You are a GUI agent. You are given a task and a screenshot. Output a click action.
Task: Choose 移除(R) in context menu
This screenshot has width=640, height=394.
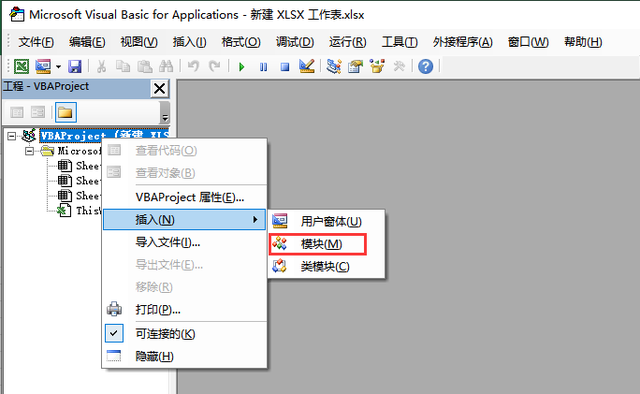click(184, 287)
